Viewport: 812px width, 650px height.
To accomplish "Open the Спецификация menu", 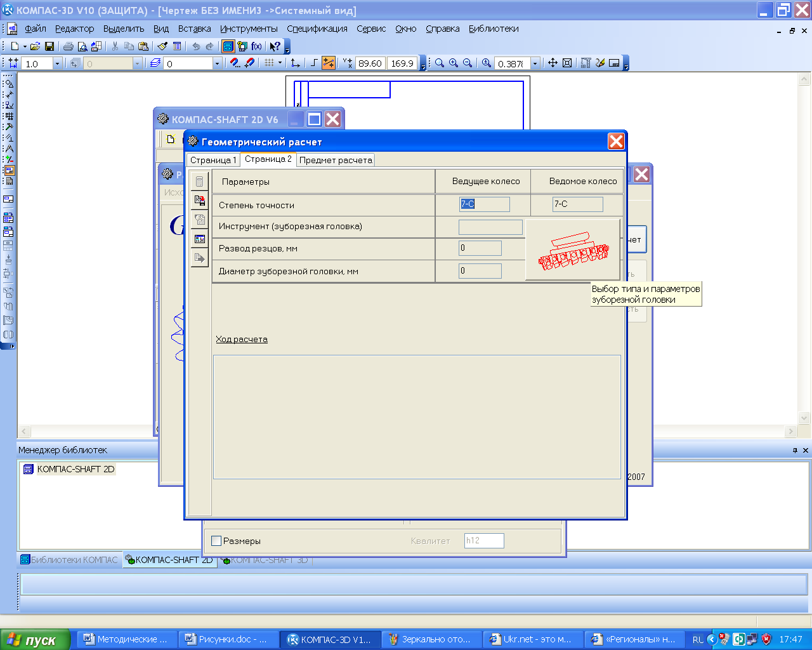I will pyautogui.click(x=317, y=29).
